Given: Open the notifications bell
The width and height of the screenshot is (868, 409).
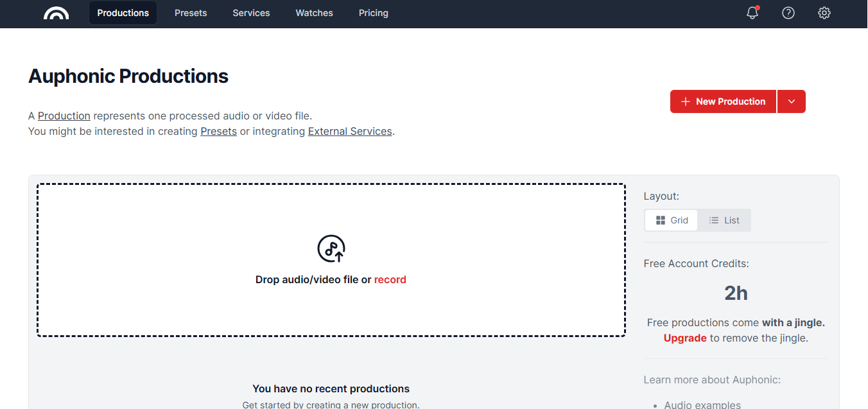Looking at the screenshot, I should pos(752,13).
